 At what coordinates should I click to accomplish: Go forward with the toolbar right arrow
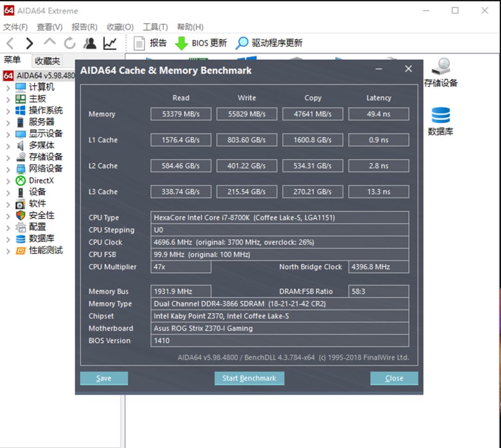tap(29, 43)
